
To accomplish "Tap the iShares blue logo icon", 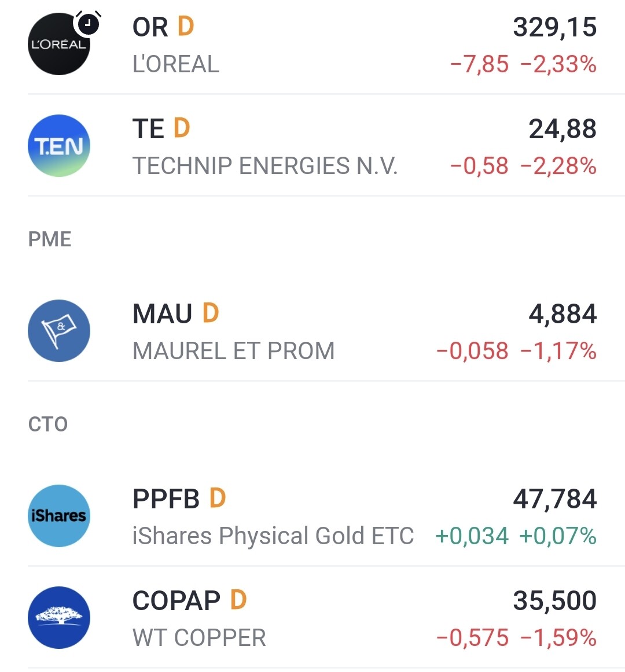I will click(x=59, y=516).
